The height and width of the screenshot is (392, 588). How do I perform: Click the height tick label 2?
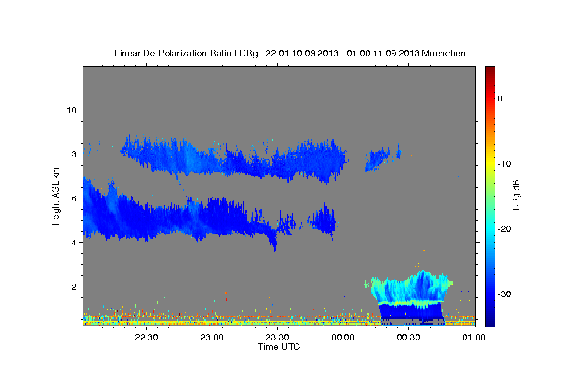coord(74,287)
